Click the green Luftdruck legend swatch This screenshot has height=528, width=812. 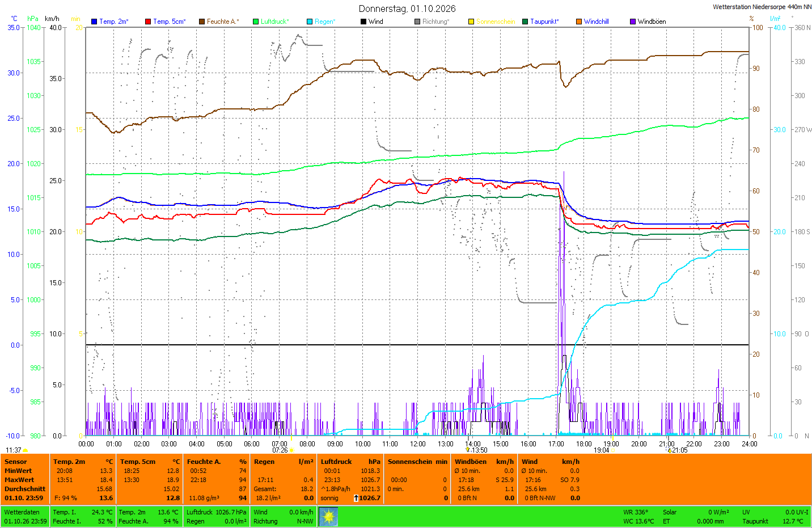pyautogui.click(x=256, y=22)
